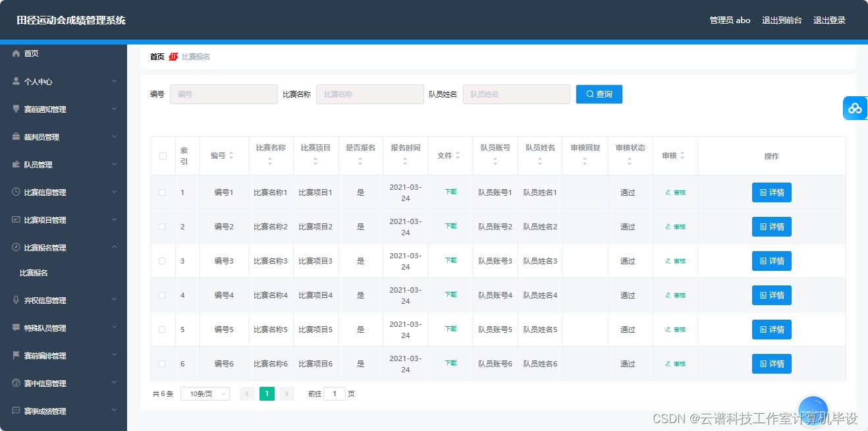
Task: Click the monitor icon next to 特殊队员管理
Action: [16, 328]
